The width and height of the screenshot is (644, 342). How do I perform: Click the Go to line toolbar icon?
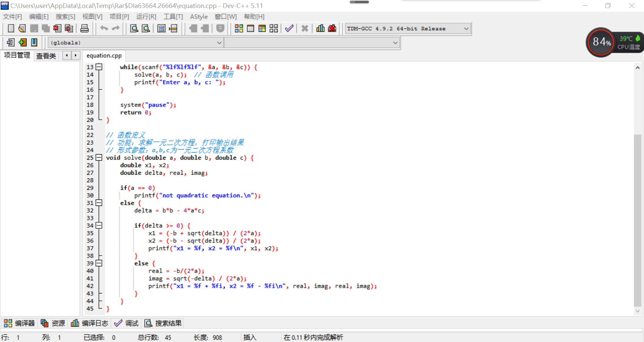[x=173, y=28]
